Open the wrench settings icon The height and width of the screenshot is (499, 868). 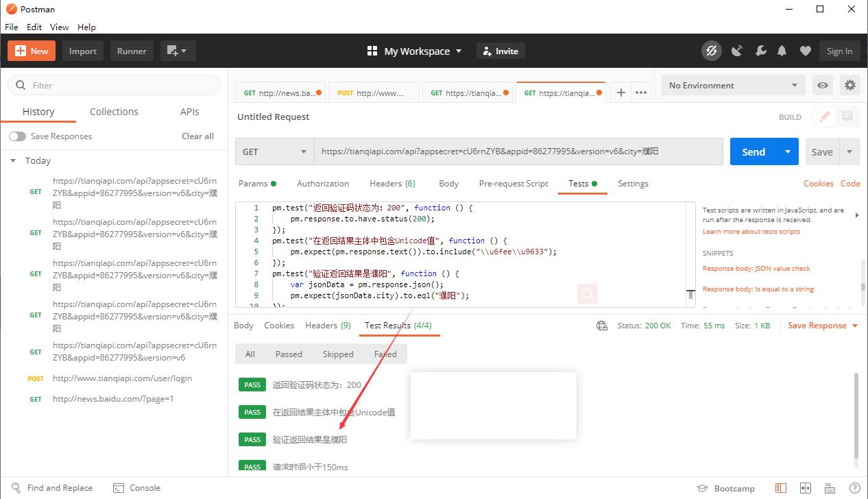click(x=760, y=51)
